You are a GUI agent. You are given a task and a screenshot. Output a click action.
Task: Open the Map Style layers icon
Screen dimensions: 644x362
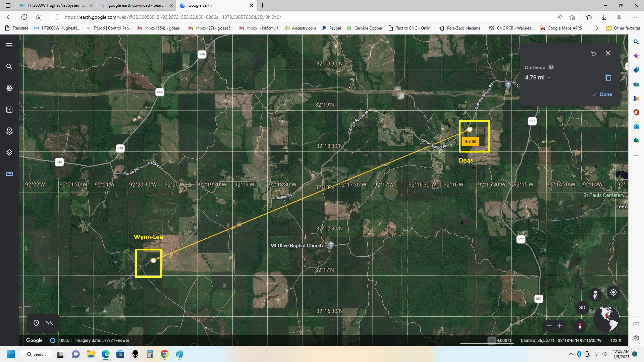point(9,153)
